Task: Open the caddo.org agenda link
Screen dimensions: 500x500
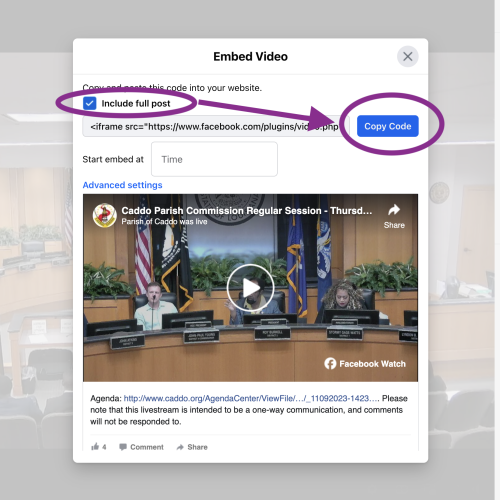Action: [251, 398]
